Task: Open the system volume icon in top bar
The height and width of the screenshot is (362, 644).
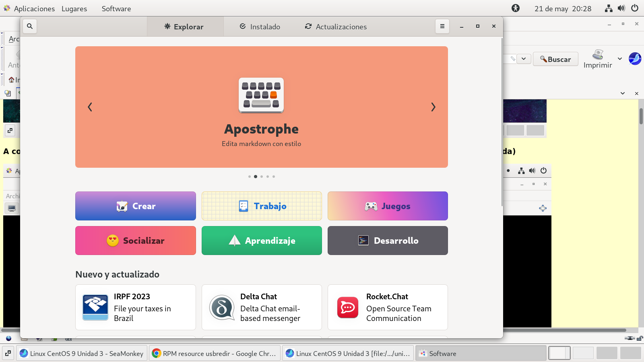Action: (x=621, y=8)
